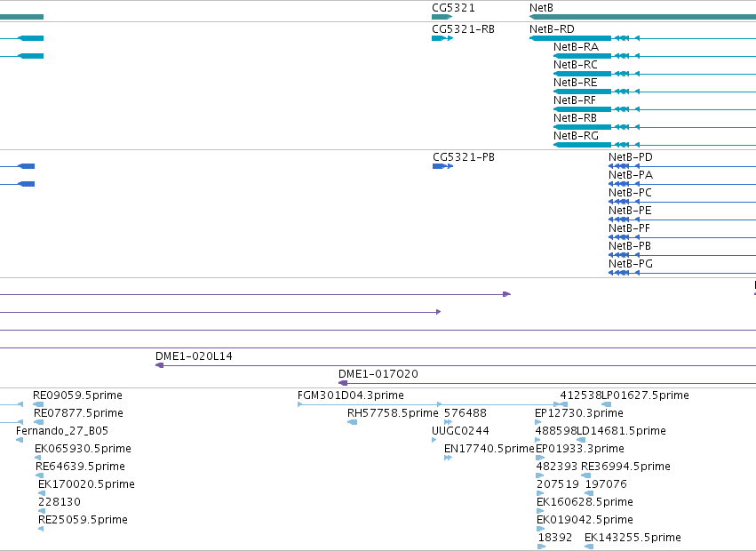The height and width of the screenshot is (551, 756).
Task: Choose the 18392 feature label
Action: coord(555,538)
